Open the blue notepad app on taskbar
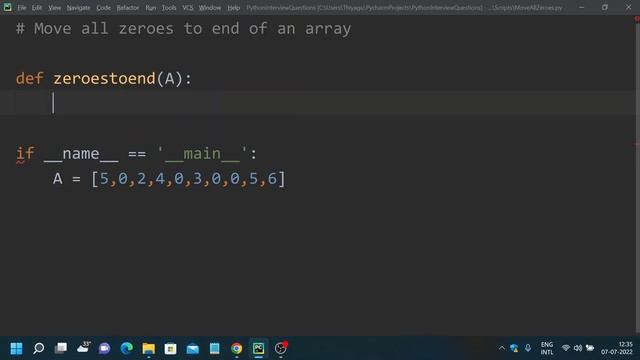 215,348
